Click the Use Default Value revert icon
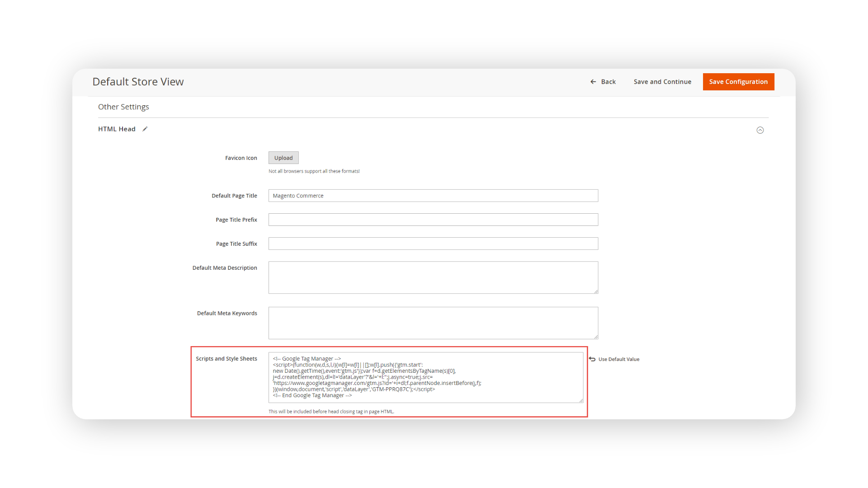This screenshot has height=488, width=868. coord(592,359)
